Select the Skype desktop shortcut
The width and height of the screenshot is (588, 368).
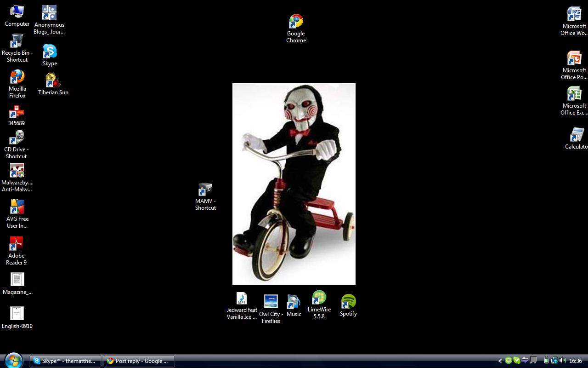pos(50,55)
